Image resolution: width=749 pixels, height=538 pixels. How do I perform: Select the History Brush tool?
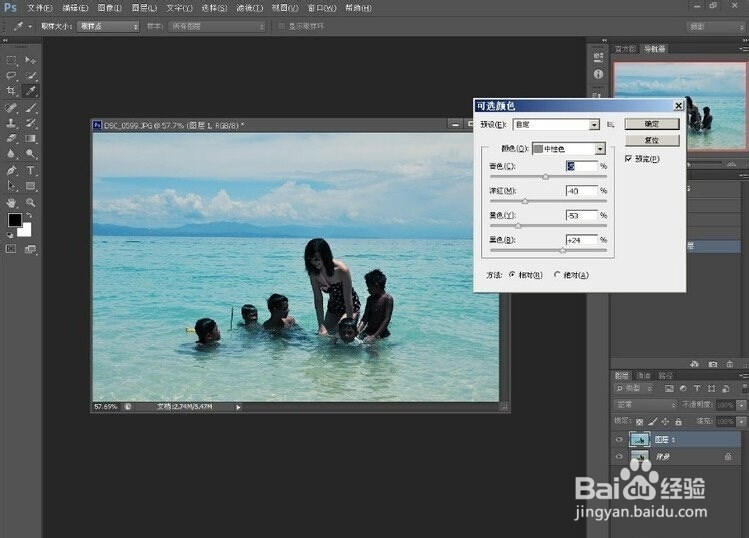[31, 123]
